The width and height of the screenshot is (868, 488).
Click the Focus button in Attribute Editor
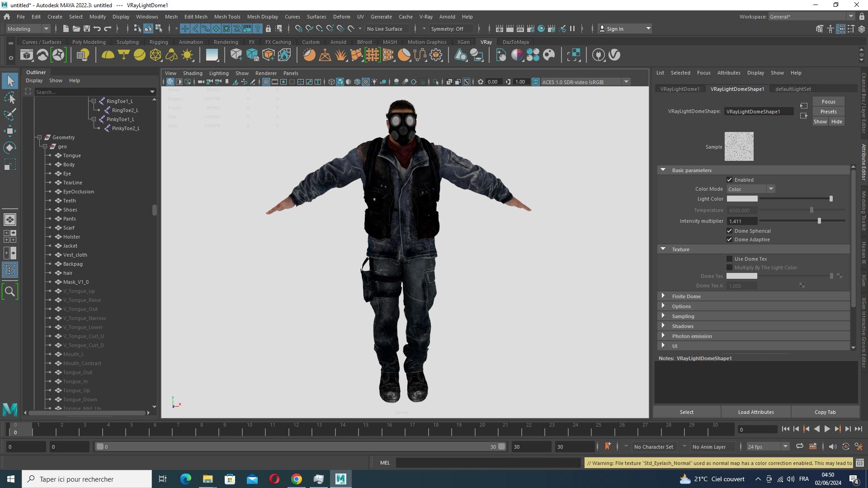828,102
